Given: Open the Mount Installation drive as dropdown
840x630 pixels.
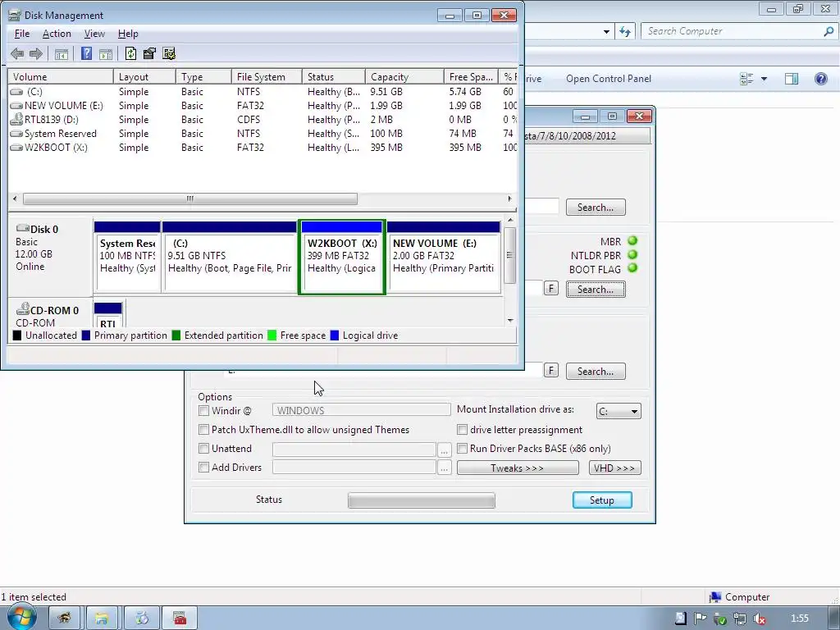Looking at the screenshot, I should [619, 412].
